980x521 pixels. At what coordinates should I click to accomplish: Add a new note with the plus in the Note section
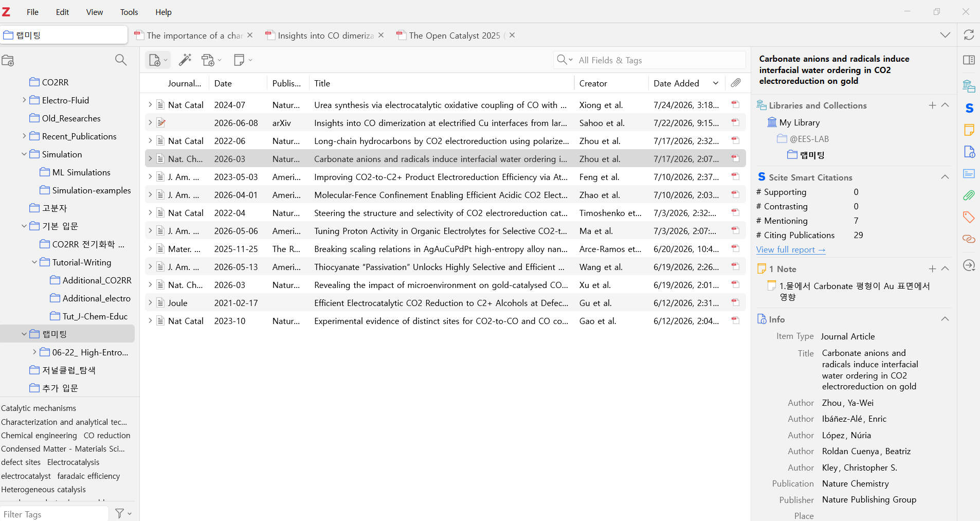pyautogui.click(x=932, y=268)
